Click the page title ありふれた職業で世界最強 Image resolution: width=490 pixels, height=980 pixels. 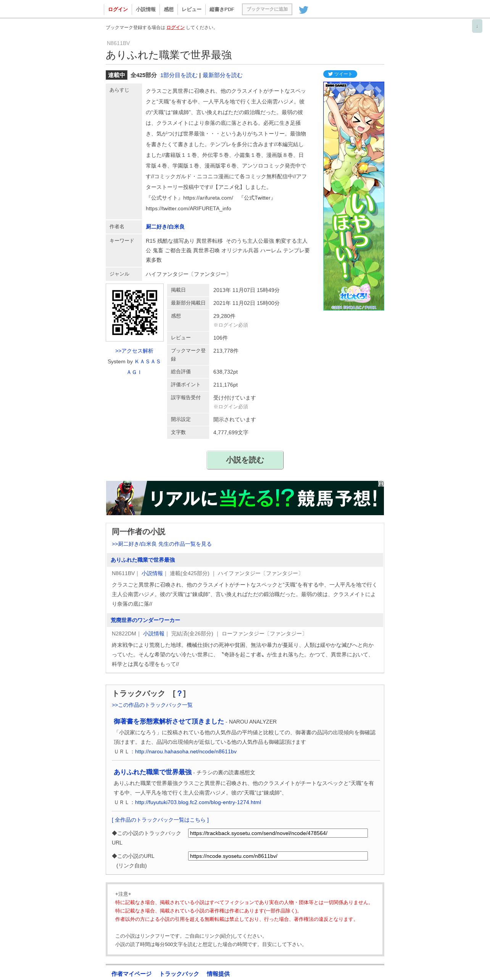click(x=169, y=55)
